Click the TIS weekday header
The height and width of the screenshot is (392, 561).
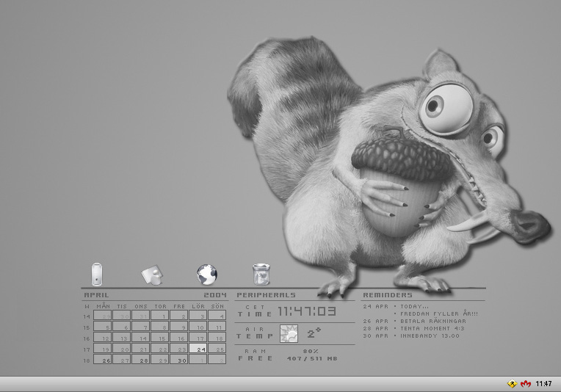pyautogui.click(x=122, y=306)
